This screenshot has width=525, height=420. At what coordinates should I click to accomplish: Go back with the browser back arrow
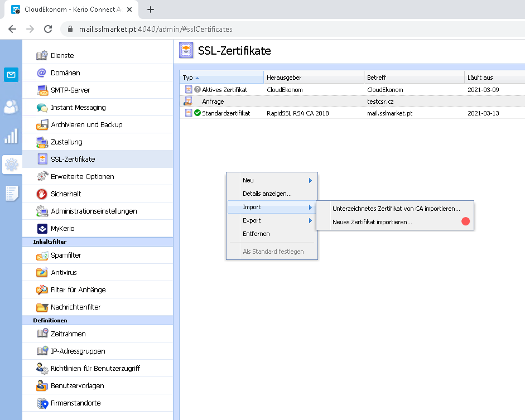[12, 29]
